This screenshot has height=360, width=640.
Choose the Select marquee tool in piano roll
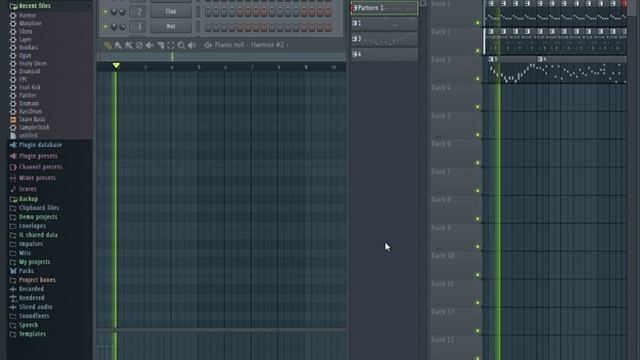pos(171,45)
